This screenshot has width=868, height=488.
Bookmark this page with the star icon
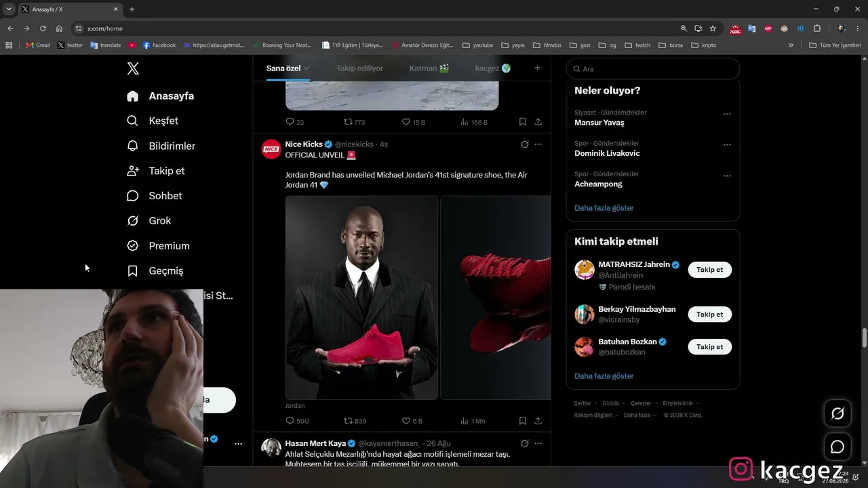click(x=713, y=28)
